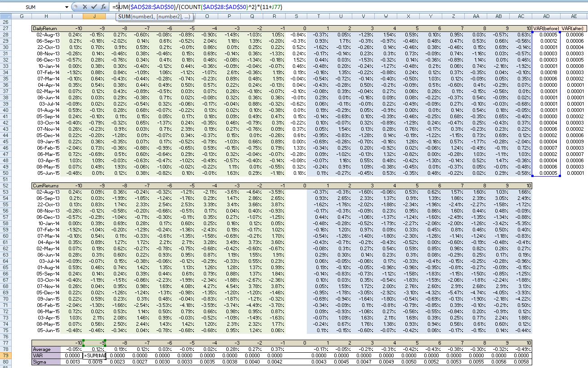Click the Cancel formula entry X icon
Screen dimensions: 588x368
pos(85,7)
